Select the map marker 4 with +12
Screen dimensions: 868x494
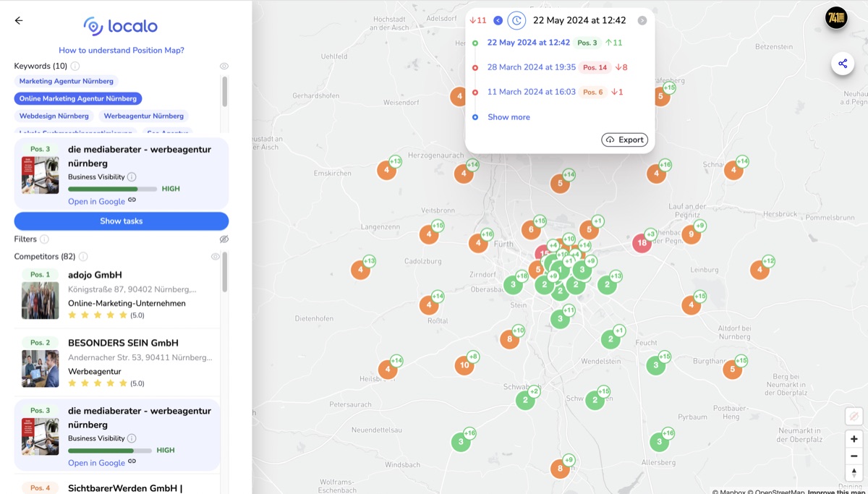759,270
